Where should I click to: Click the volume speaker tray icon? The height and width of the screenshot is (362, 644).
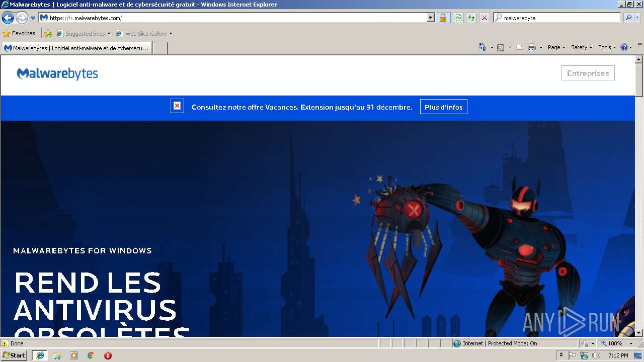[596, 355]
